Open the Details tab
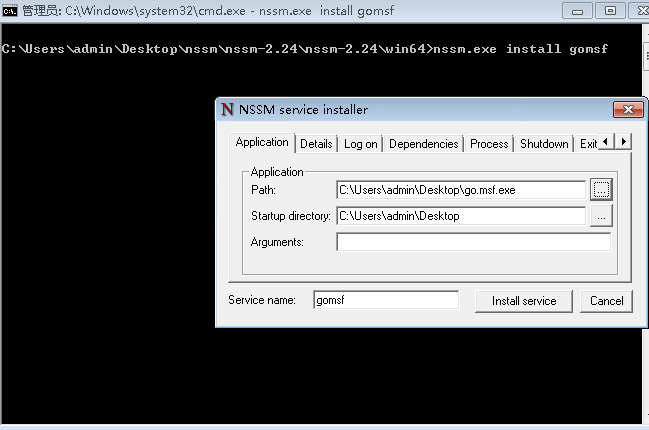 point(316,144)
